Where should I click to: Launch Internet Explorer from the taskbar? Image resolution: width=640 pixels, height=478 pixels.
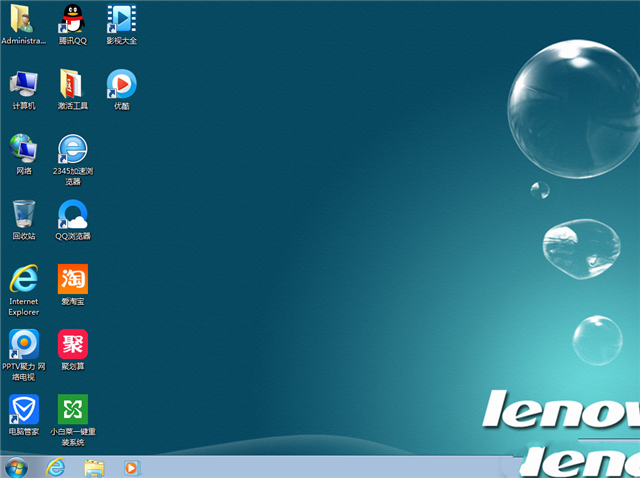point(56,467)
